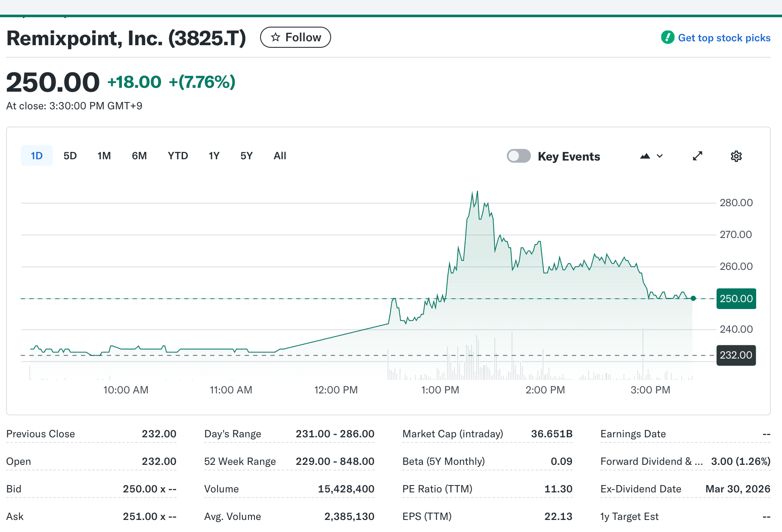Click the truncated Forward Dividend label
Image resolution: width=782 pixels, height=532 pixels.
pos(651,461)
